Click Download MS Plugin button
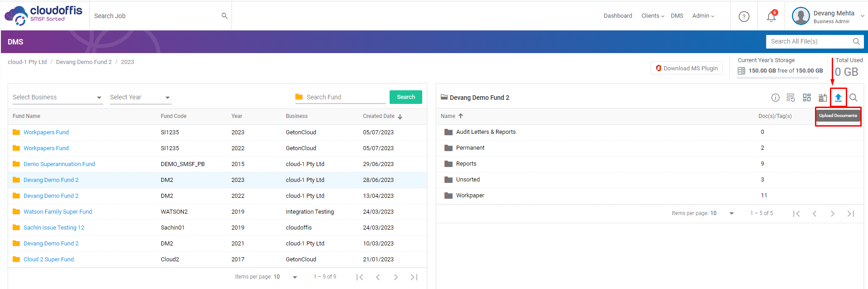868x289 pixels. tap(686, 68)
